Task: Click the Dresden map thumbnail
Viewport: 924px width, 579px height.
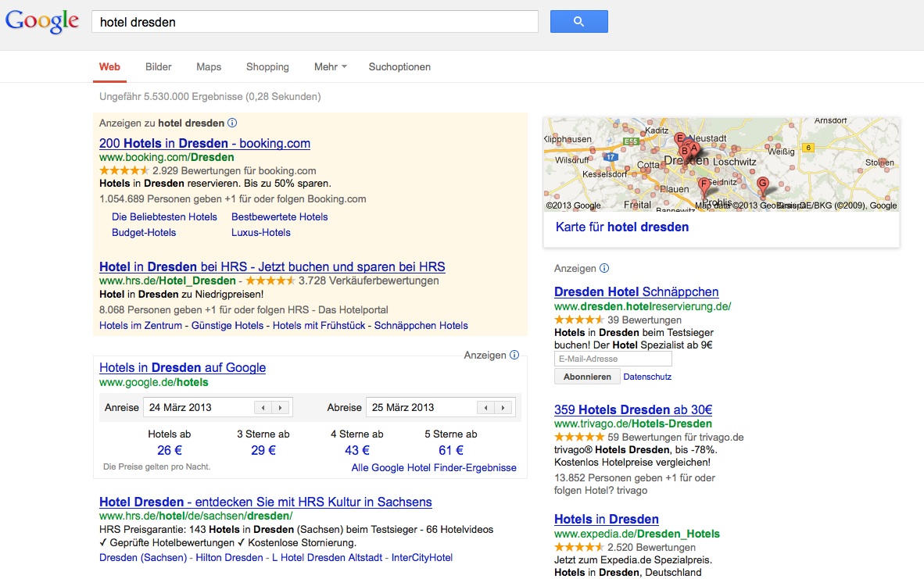Action: pos(722,164)
